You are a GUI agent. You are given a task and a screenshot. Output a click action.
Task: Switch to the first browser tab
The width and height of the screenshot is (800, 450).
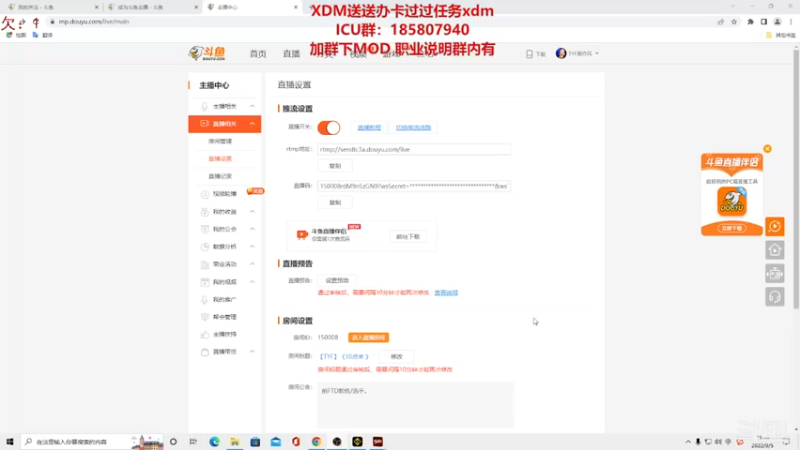point(54,7)
